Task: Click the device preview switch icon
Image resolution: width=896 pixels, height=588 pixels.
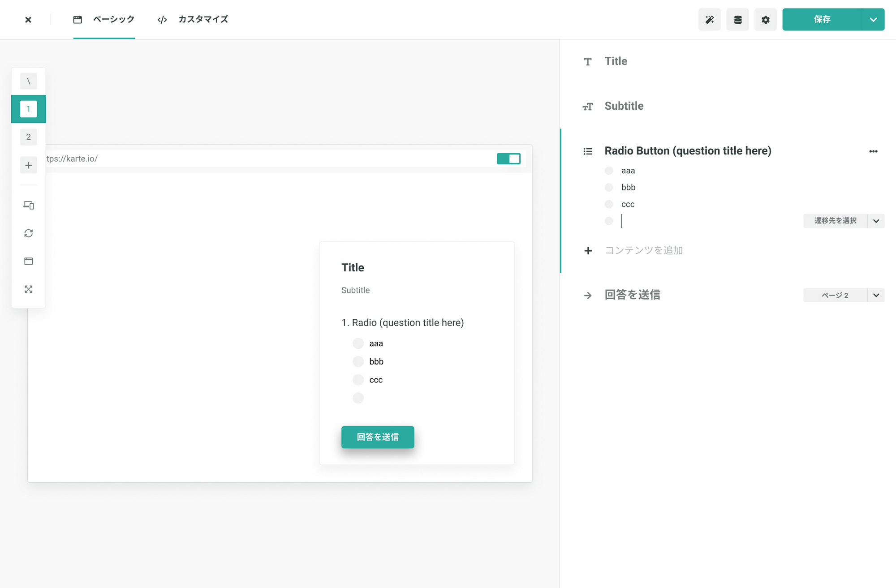Action: click(x=29, y=205)
